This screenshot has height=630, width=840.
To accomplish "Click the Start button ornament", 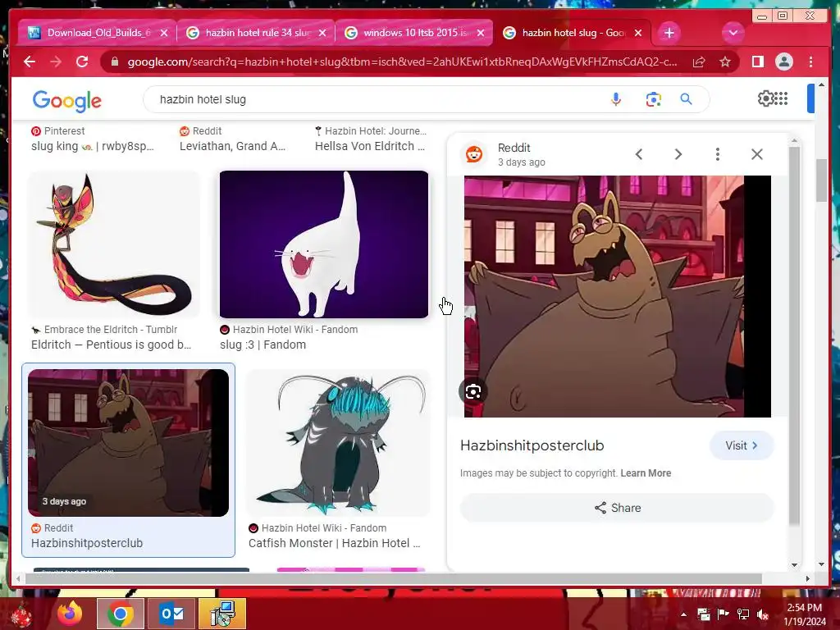I will (21, 615).
